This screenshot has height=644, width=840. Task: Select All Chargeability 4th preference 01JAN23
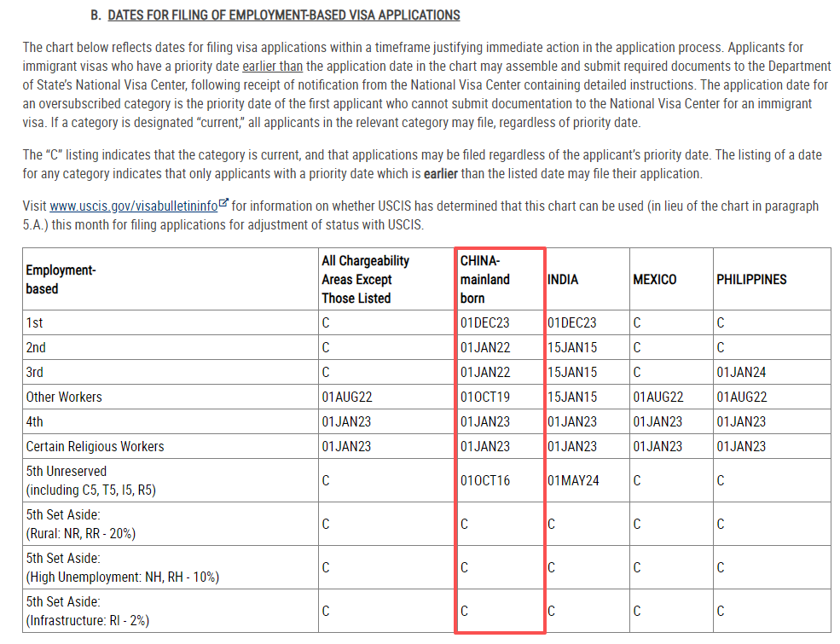(x=346, y=421)
